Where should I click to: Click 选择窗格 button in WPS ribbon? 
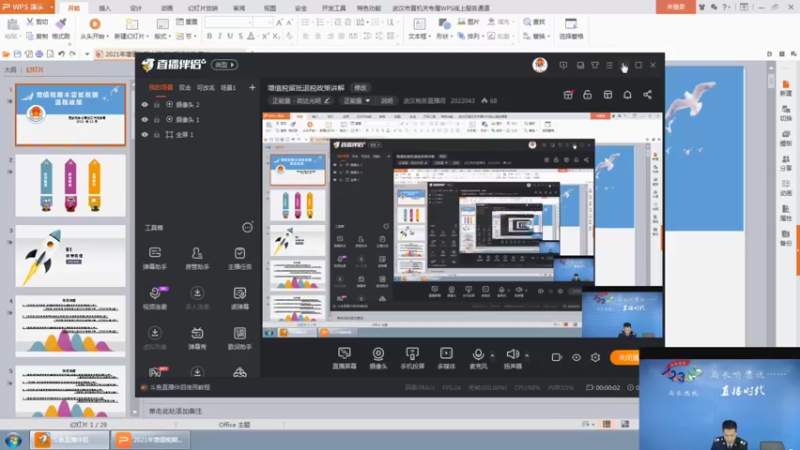571,29
